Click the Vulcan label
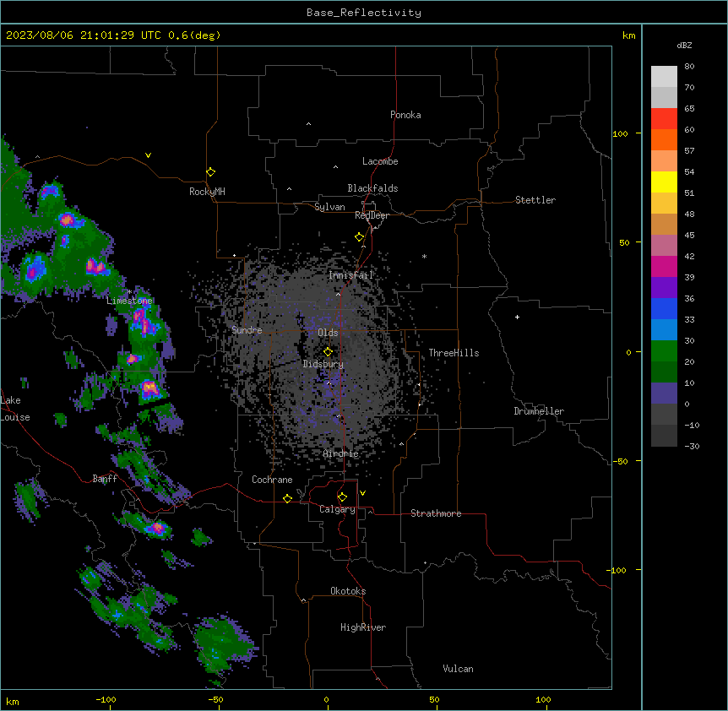 point(458,669)
